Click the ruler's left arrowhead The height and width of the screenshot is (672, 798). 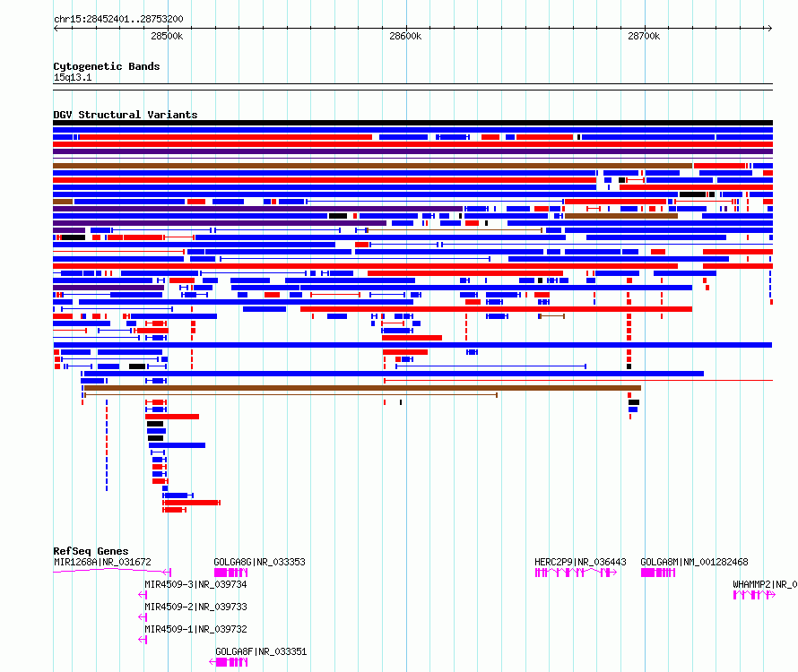[x=56, y=28]
